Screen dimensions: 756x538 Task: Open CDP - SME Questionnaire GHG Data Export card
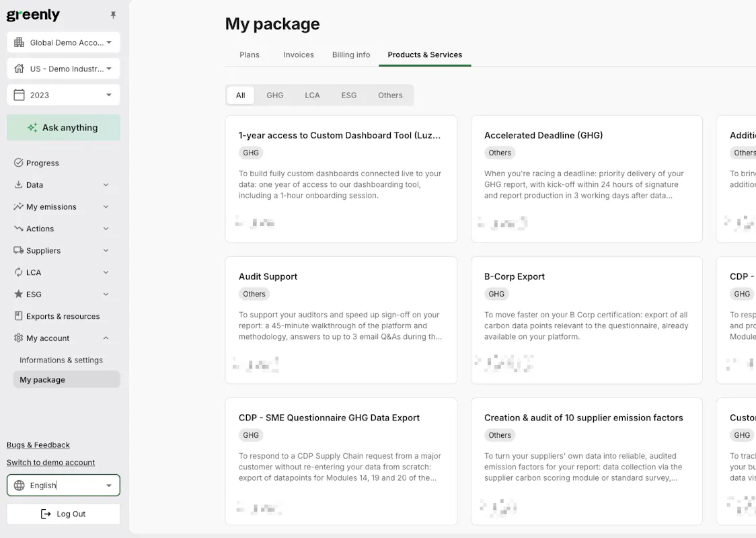(341, 461)
